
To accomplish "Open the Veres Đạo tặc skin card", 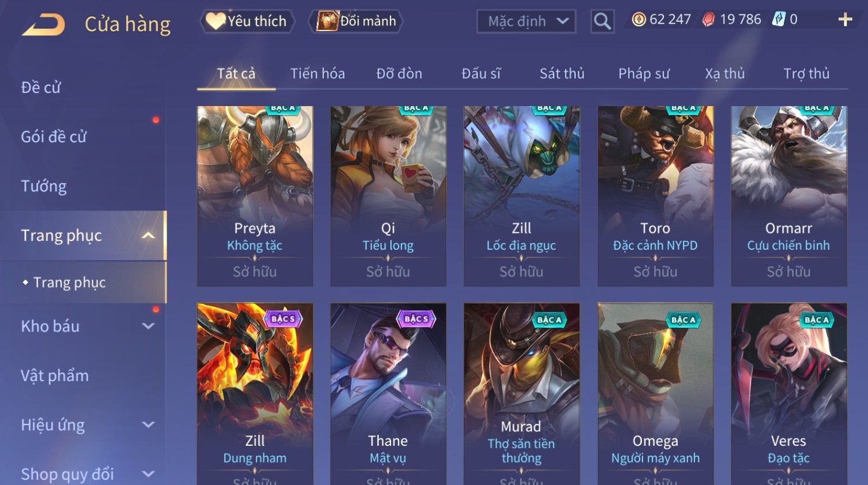I will pos(789,394).
